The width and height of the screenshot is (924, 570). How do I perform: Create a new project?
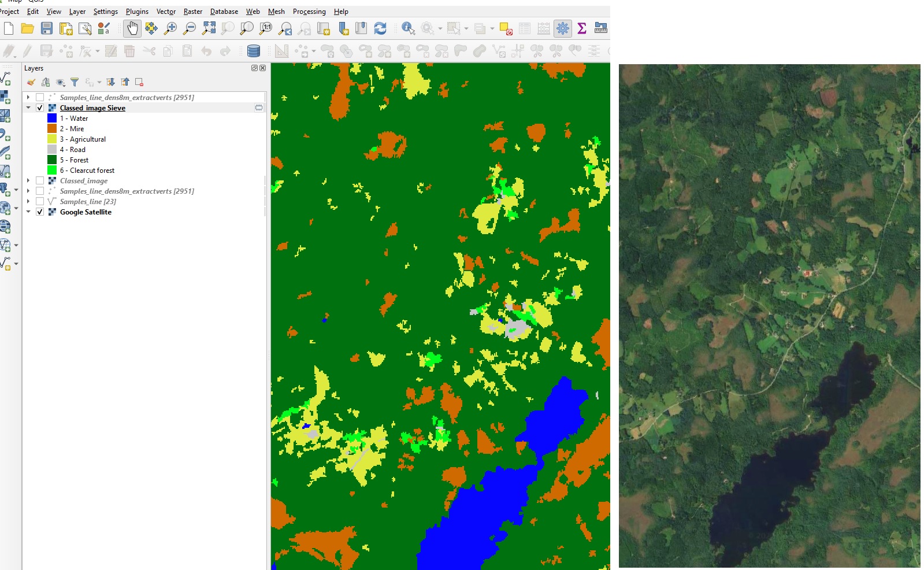coord(9,28)
